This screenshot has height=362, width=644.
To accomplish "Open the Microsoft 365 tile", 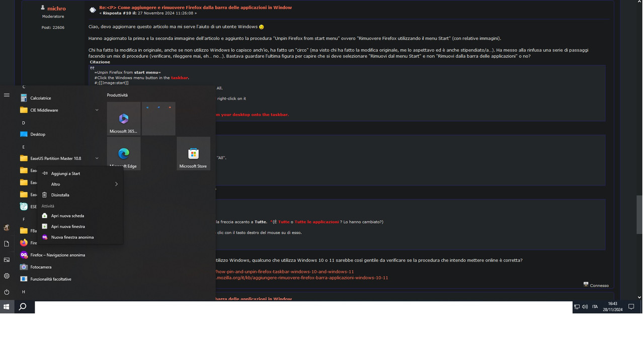I will [x=123, y=119].
